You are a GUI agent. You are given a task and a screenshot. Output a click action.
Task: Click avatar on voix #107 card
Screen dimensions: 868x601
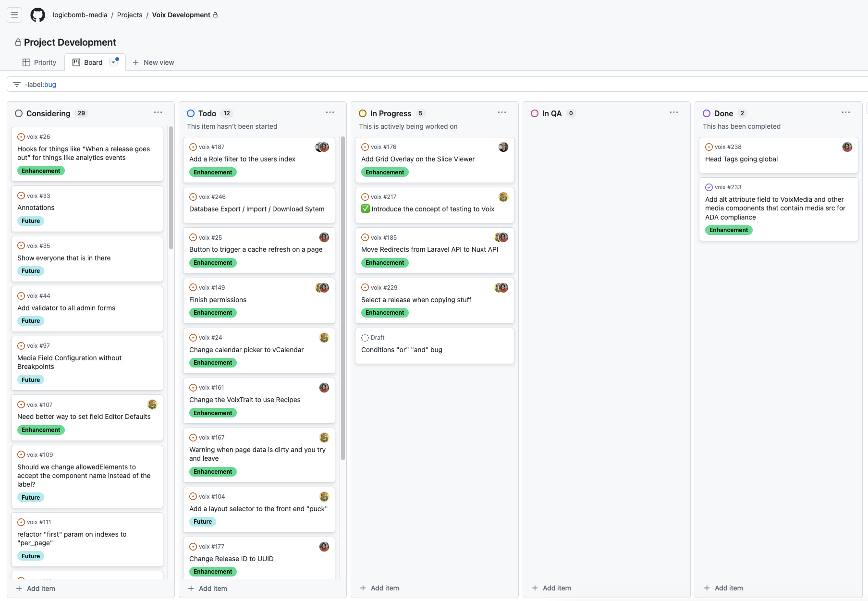[152, 405]
